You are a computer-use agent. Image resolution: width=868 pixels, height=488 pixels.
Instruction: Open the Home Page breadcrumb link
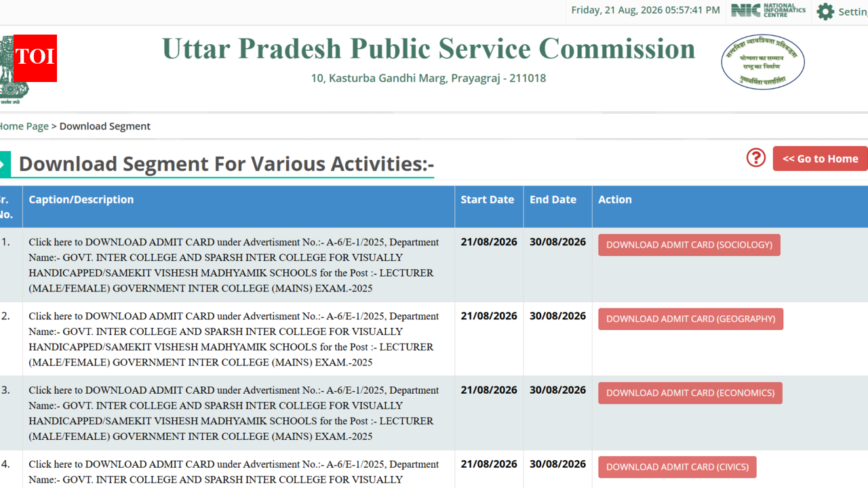click(x=24, y=126)
